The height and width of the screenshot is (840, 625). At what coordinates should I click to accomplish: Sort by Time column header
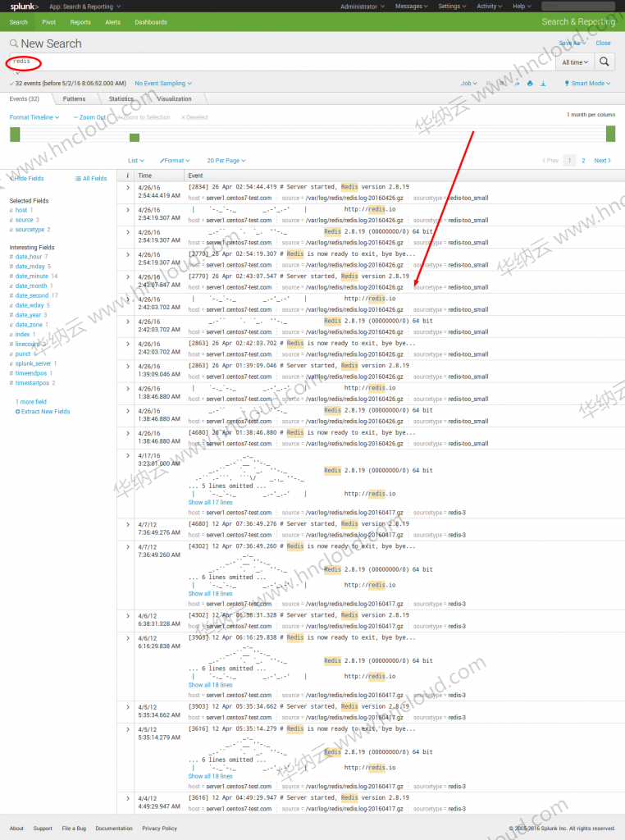(144, 176)
